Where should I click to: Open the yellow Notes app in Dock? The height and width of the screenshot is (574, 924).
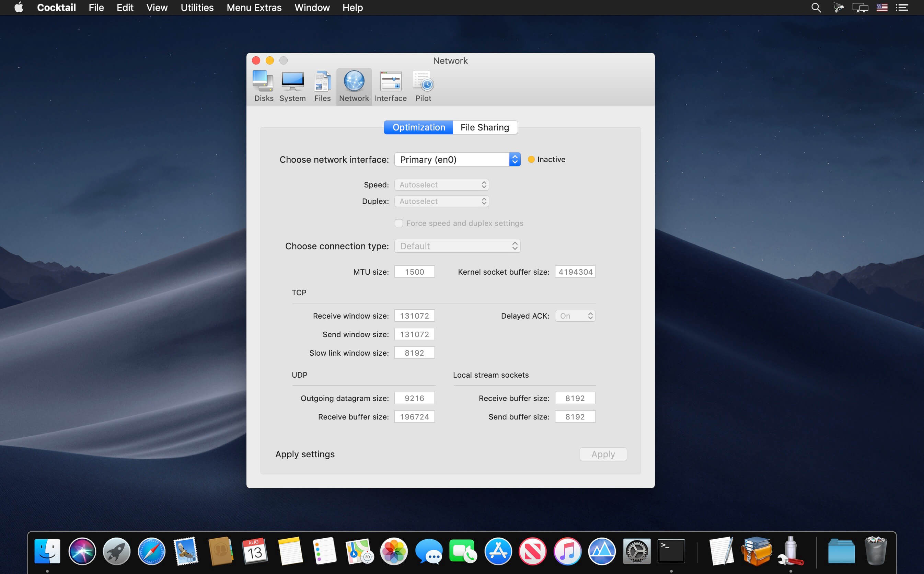click(x=290, y=551)
